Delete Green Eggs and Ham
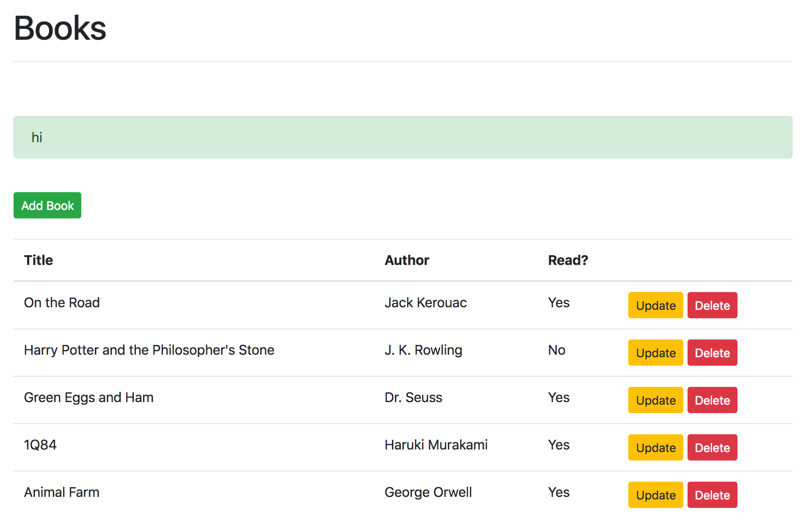812x524 pixels. pos(712,400)
